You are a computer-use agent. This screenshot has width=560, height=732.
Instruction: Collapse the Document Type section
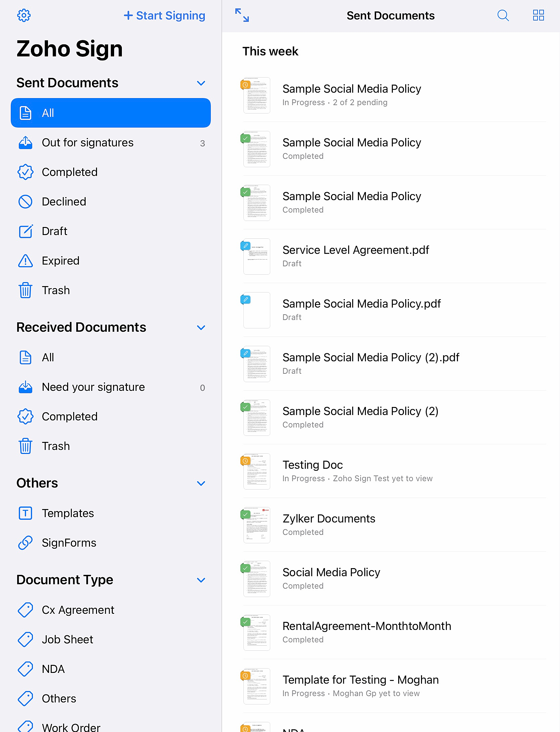tap(201, 580)
